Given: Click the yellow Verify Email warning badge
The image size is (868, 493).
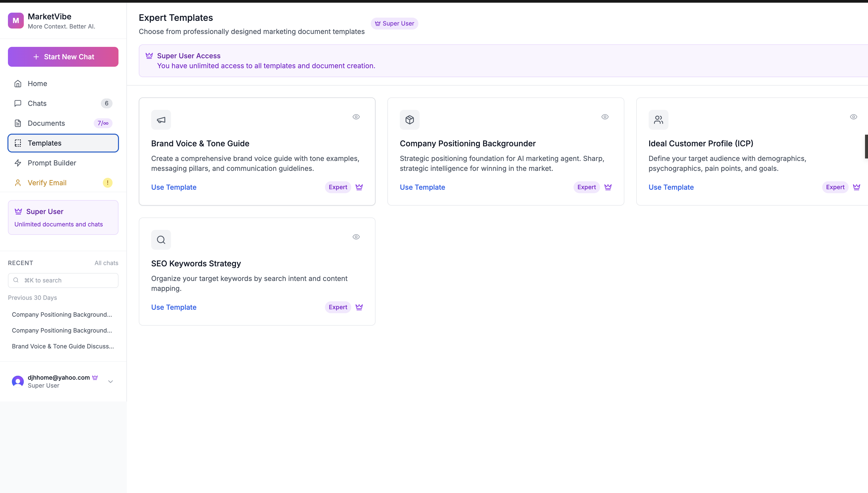Looking at the screenshot, I should pyautogui.click(x=108, y=183).
